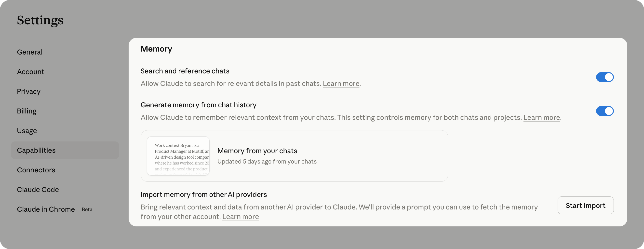Open Claude in Chrome beta settings
The image size is (644, 249).
click(x=46, y=209)
